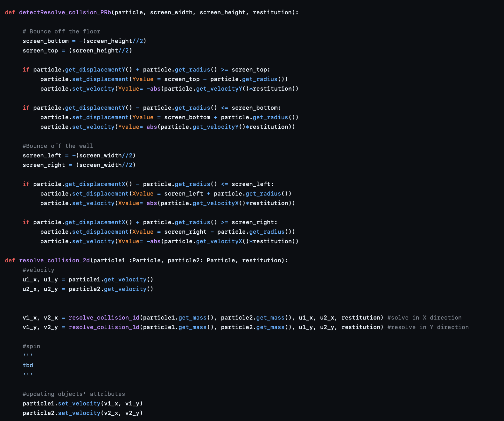Click the if statement comparing against screen_top

pos(146,70)
